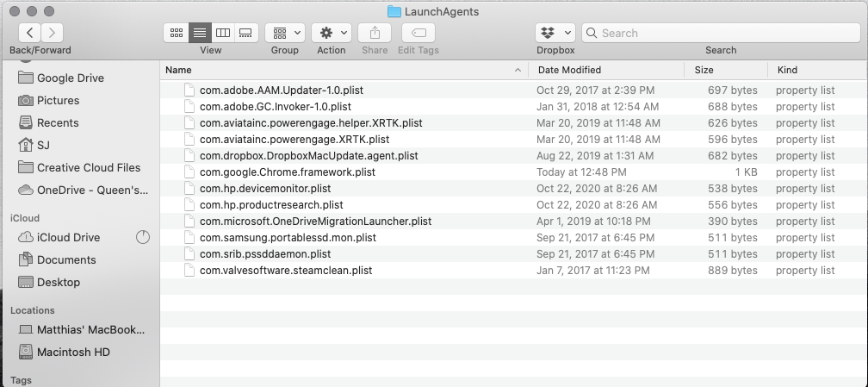868x387 pixels.
Task: Go forward using the Forward arrow
Action: click(52, 33)
